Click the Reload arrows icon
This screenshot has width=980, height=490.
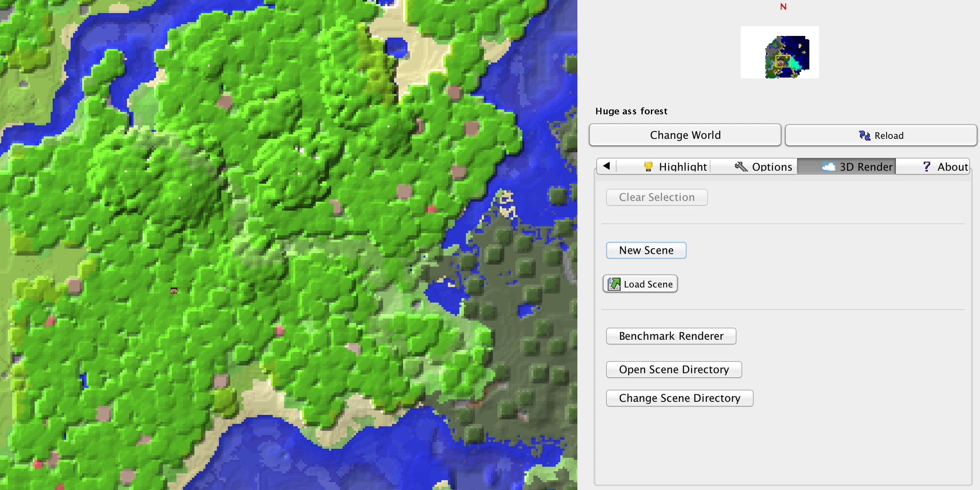tap(864, 135)
